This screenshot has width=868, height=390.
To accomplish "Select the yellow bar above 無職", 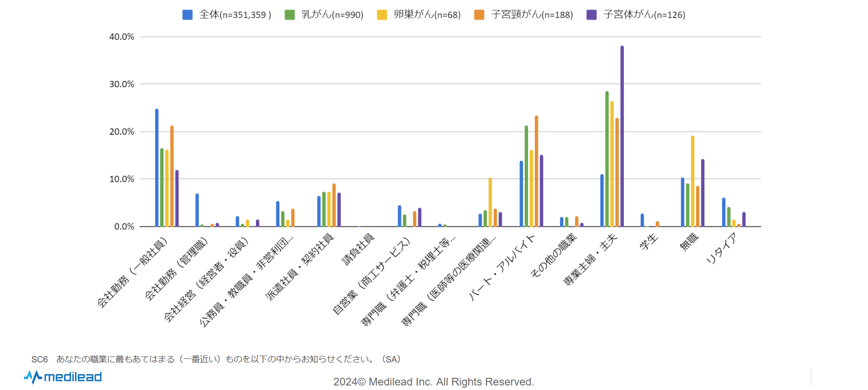I will [693, 181].
